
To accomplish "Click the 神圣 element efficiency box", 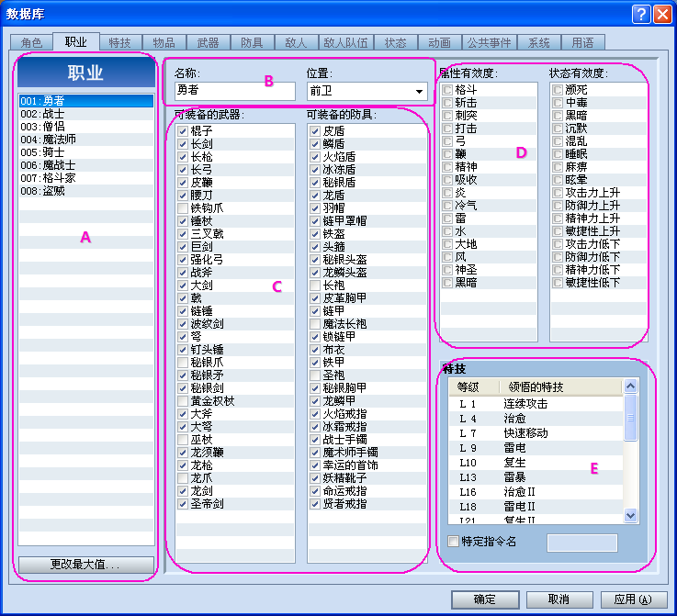I will pyautogui.click(x=447, y=270).
